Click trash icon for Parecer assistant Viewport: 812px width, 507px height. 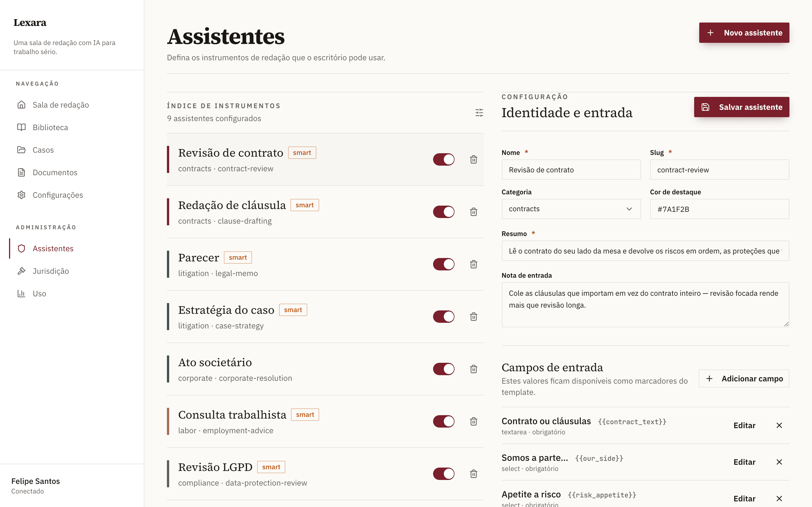pyautogui.click(x=473, y=264)
